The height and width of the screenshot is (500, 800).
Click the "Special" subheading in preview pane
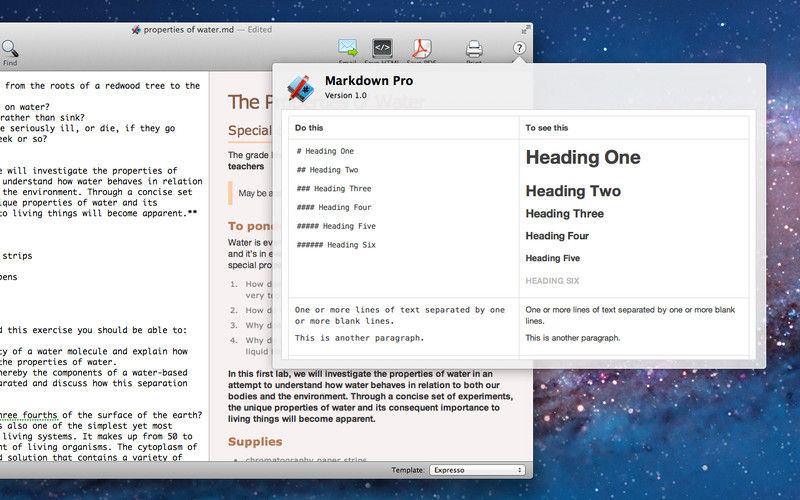tap(250, 131)
